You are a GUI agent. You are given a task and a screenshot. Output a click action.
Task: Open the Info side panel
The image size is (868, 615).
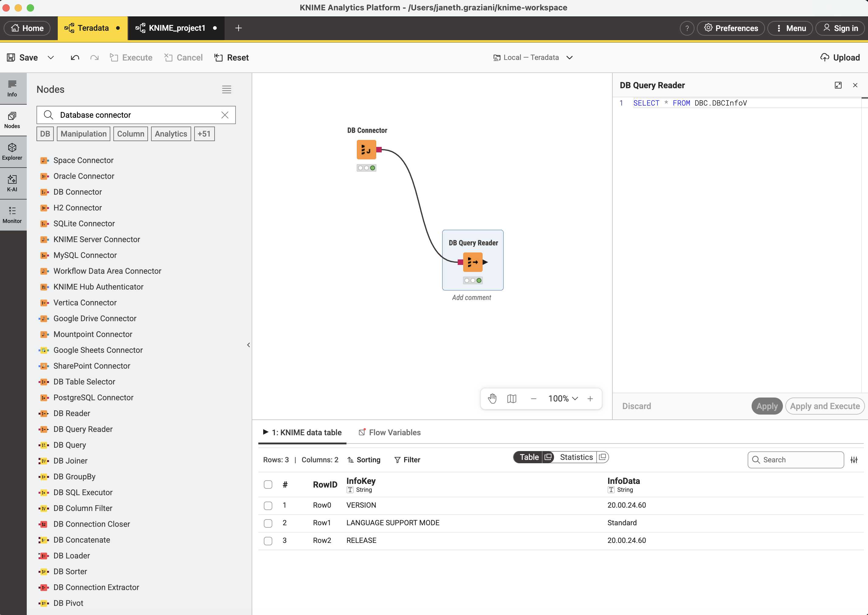pos(12,89)
